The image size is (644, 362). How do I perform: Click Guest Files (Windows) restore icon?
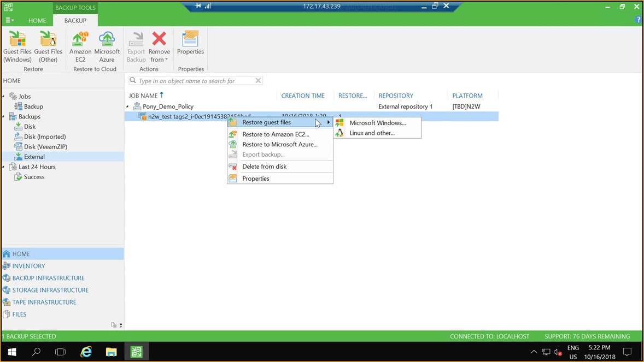(x=17, y=47)
